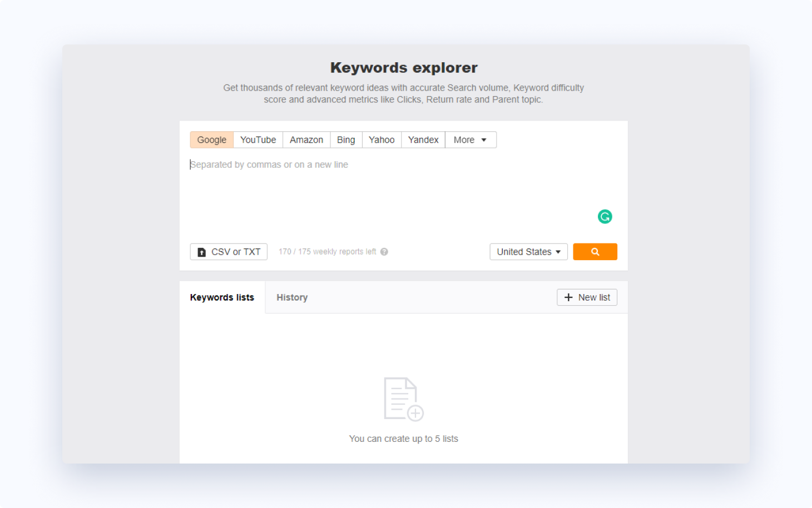Viewport: 812px width, 508px height.
Task: Click the orange search magnifier icon
Action: [x=595, y=251]
